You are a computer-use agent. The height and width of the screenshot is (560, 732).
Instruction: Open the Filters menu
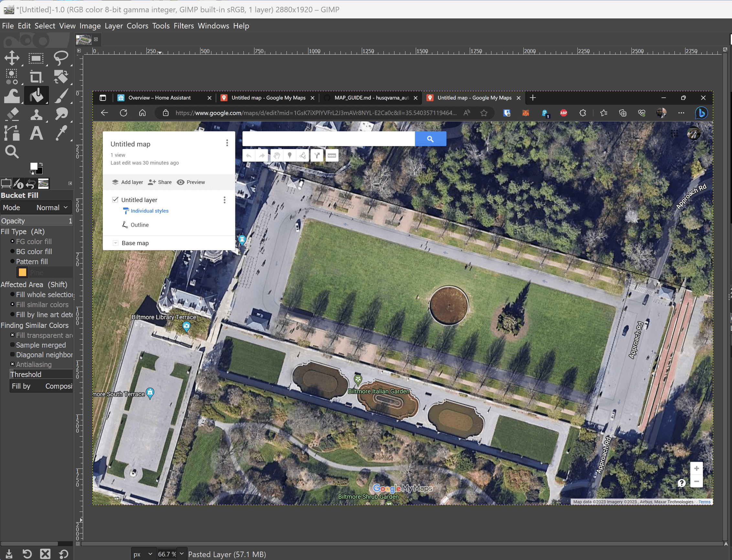[183, 25]
